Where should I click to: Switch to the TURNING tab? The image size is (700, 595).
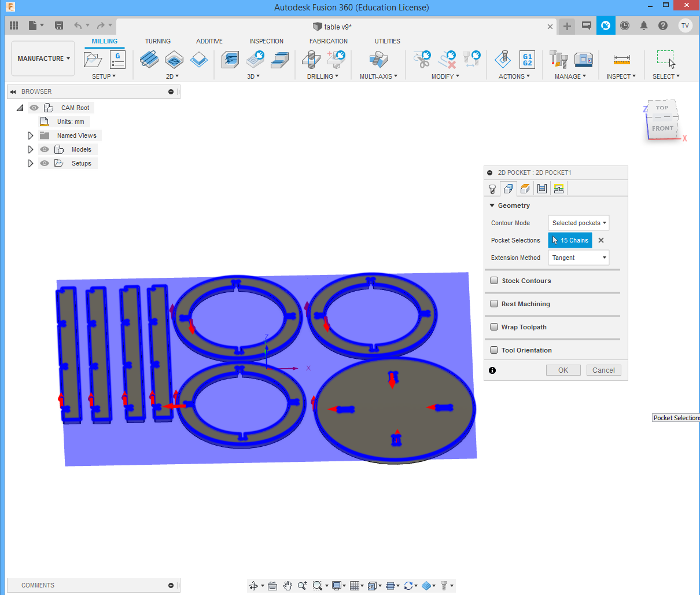[x=158, y=41]
